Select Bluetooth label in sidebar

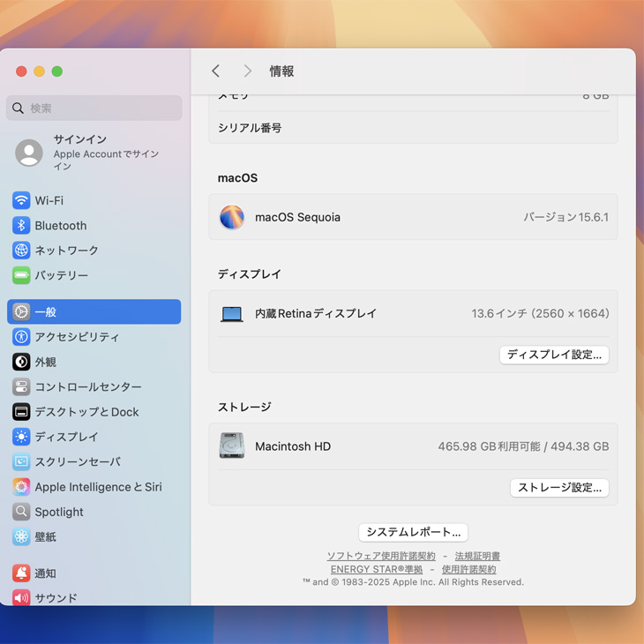61,226
